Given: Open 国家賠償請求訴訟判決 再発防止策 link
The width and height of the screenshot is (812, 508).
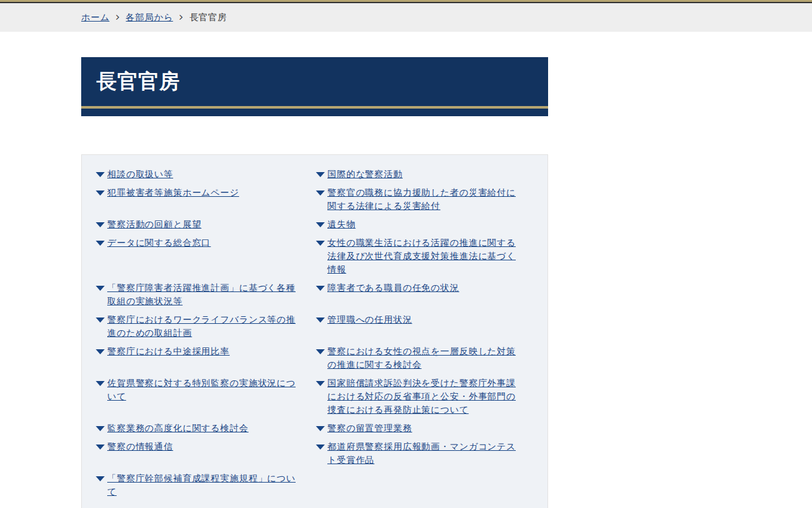Looking at the screenshot, I should pyautogui.click(x=421, y=396).
